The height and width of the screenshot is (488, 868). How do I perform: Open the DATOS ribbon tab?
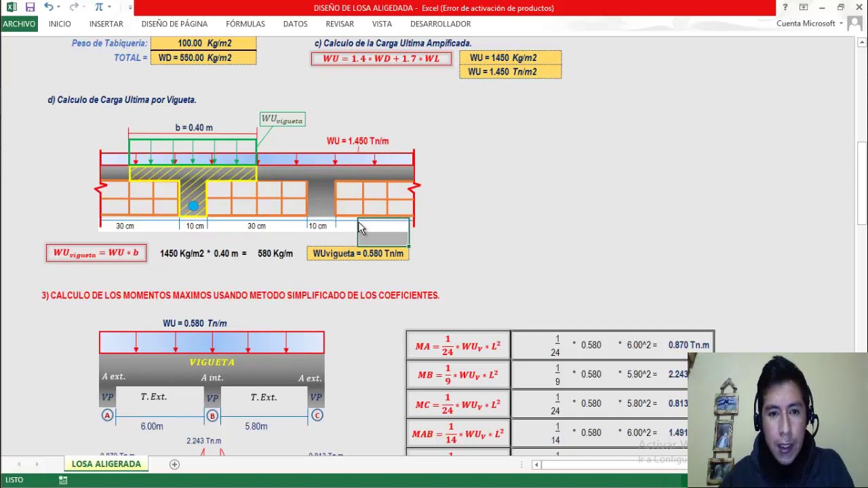pos(295,24)
